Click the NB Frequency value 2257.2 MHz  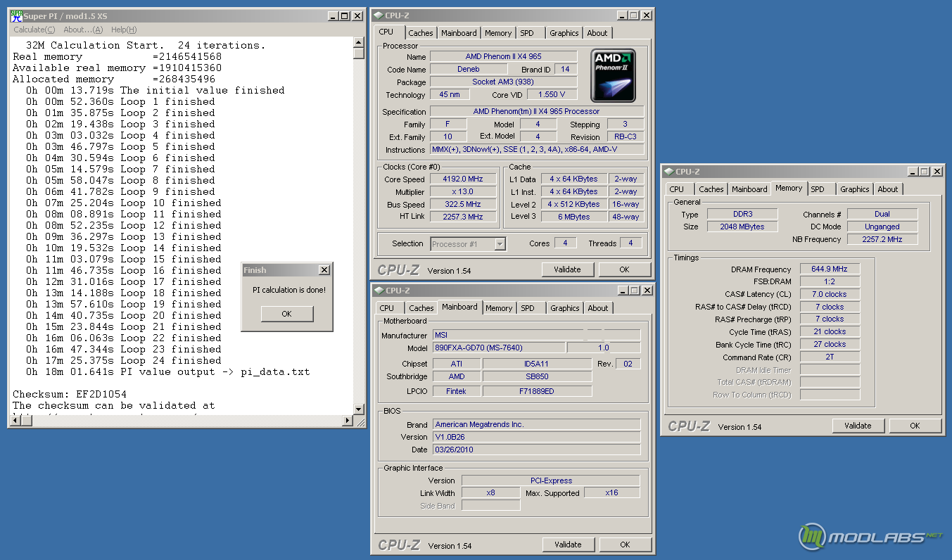click(x=882, y=239)
